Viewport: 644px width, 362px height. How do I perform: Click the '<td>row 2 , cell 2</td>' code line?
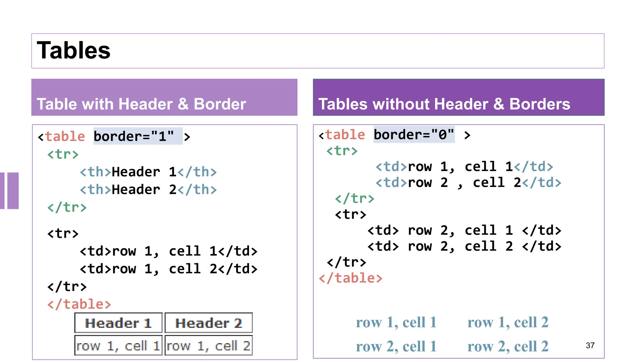point(468,183)
